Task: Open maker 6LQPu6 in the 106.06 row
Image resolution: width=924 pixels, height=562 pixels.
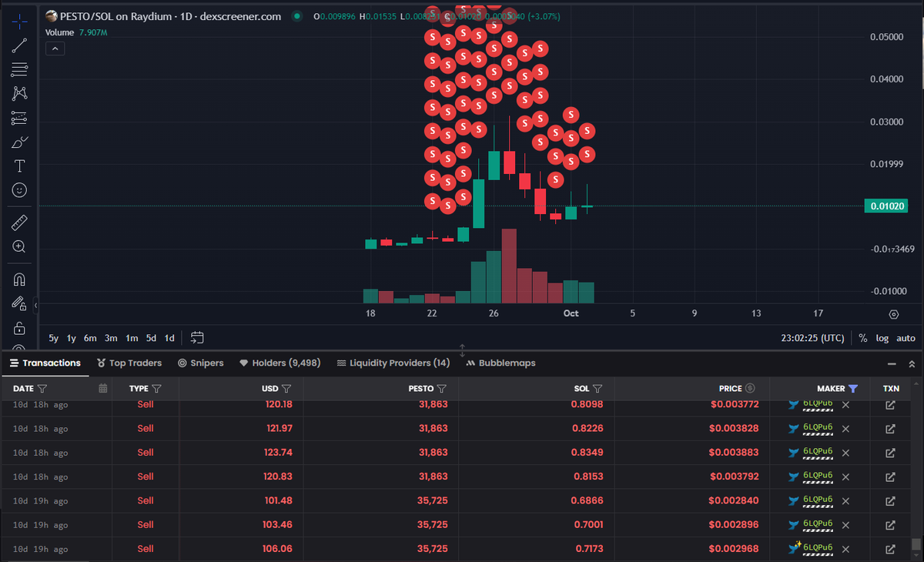Action: pyautogui.click(x=818, y=547)
